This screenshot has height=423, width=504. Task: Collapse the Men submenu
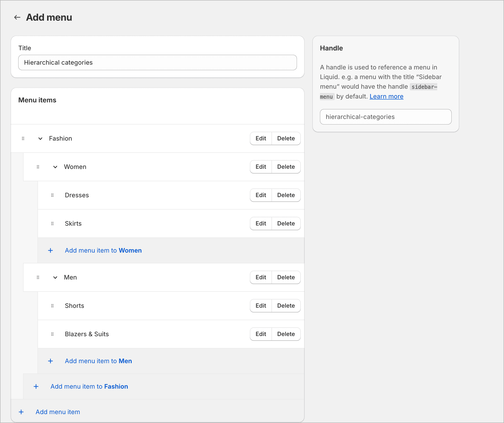click(55, 277)
